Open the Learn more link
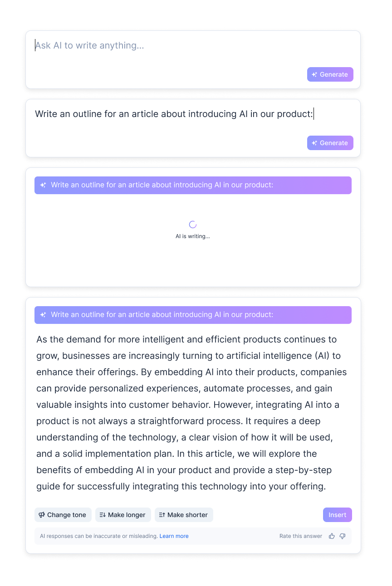This screenshot has width=392, height=586. pyautogui.click(x=174, y=536)
